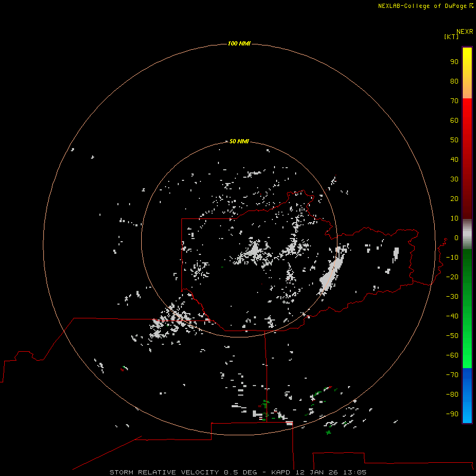Select the -50 scale label
The width and height of the screenshot is (476, 476).
point(452,335)
